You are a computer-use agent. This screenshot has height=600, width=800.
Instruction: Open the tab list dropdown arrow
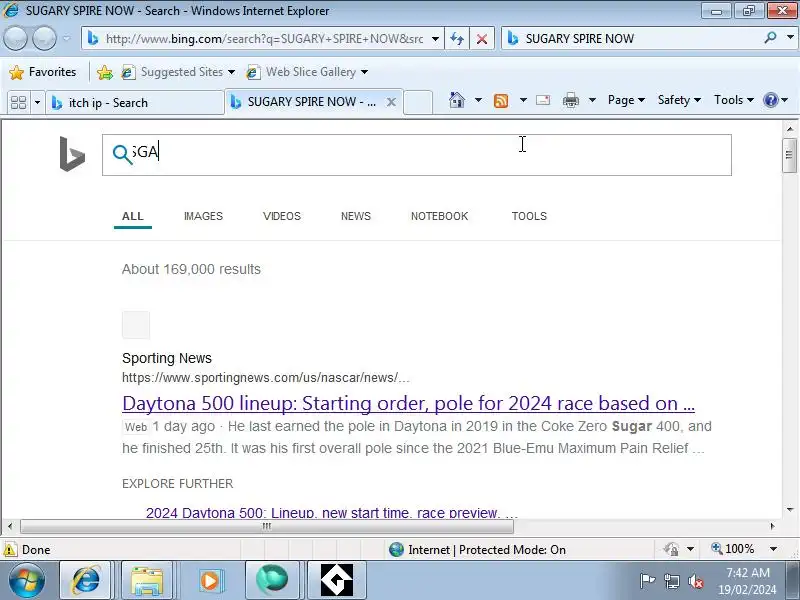pyautogui.click(x=37, y=103)
